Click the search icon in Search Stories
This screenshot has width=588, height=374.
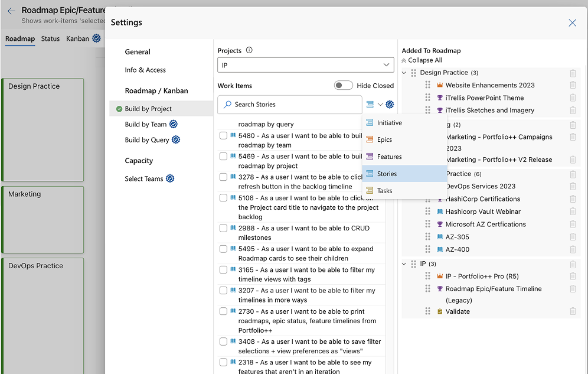click(x=227, y=105)
